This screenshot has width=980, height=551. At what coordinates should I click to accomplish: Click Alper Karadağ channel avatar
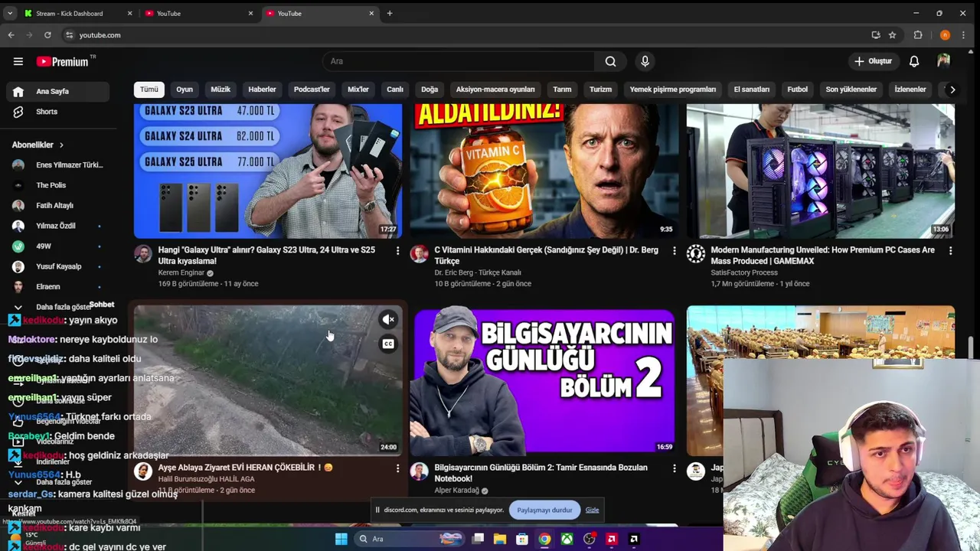pyautogui.click(x=419, y=471)
